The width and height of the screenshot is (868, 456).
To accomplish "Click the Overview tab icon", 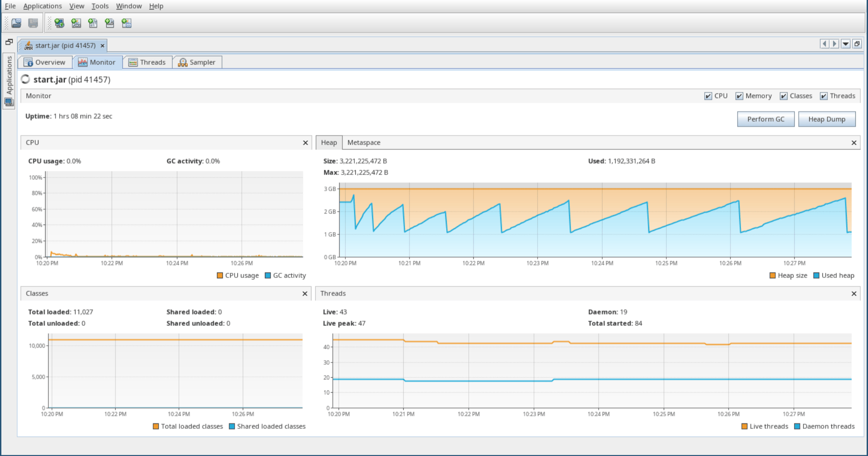I will coord(28,62).
